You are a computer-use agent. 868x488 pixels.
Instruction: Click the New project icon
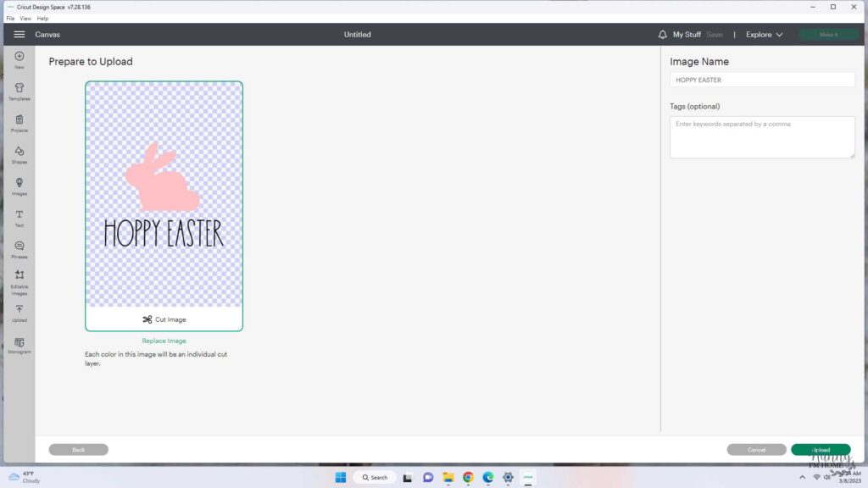pyautogui.click(x=19, y=60)
